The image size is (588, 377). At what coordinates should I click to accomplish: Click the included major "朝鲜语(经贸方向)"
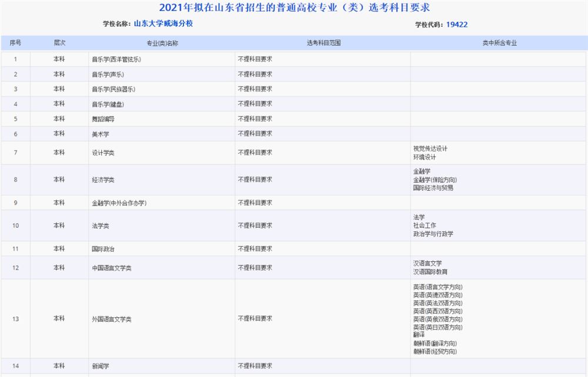[435, 352]
